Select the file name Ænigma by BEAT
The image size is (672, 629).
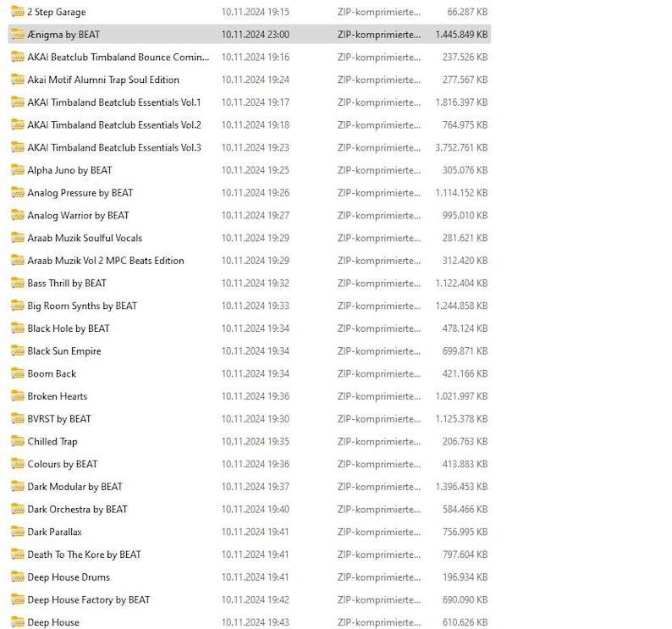click(x=63, y=35)
